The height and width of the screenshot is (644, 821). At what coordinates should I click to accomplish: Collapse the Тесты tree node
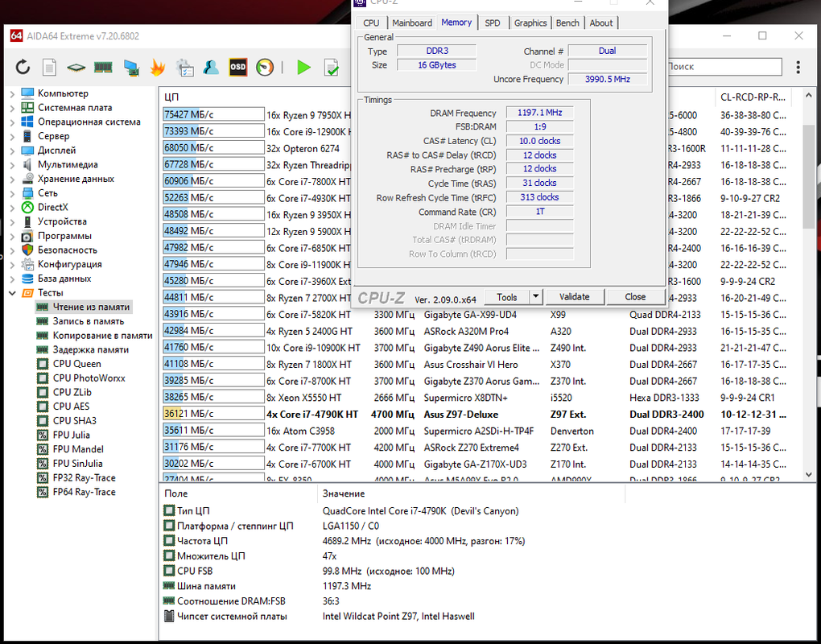pyautogui.click(x=13, y=293)
